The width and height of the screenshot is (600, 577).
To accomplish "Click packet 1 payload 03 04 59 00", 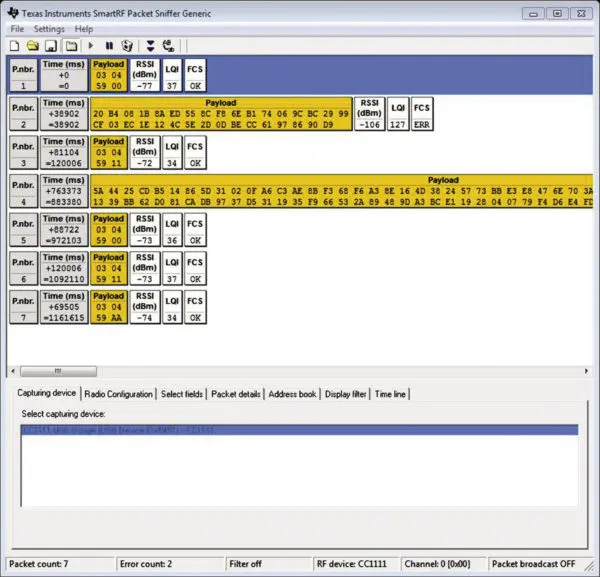I will click(109, 75).
